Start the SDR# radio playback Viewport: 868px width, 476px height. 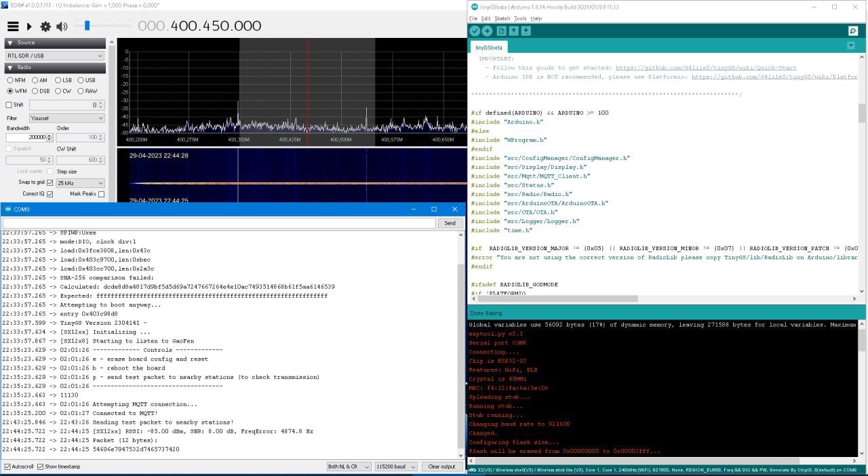29,26
